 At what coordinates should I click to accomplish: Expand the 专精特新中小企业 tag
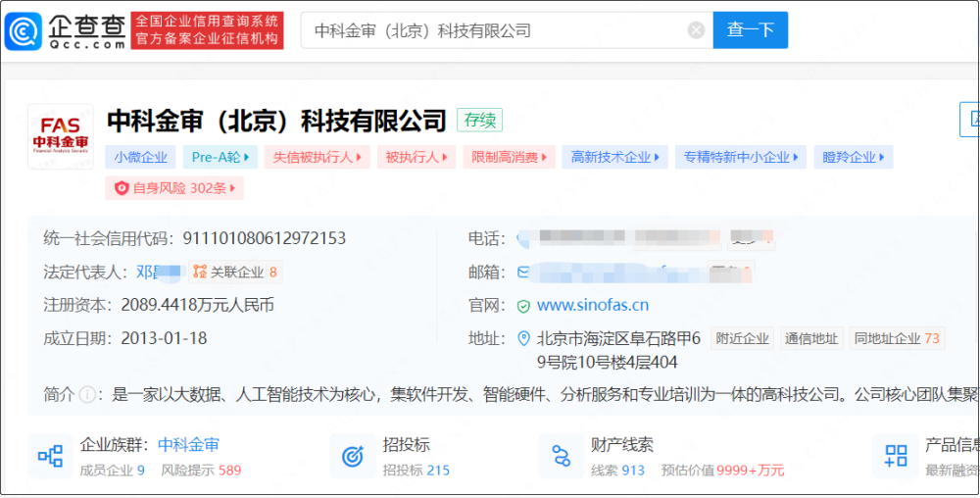pos(741,157)
